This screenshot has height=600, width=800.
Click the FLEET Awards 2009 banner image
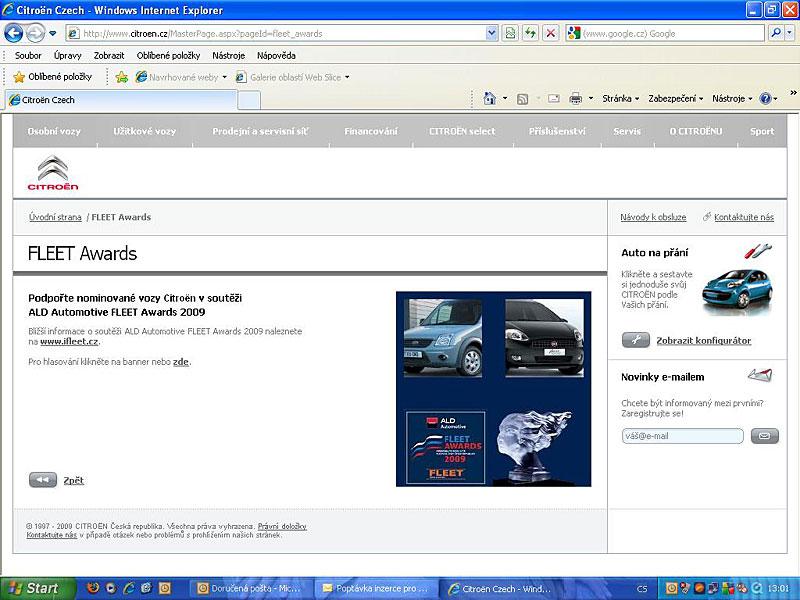coord(493,389)
